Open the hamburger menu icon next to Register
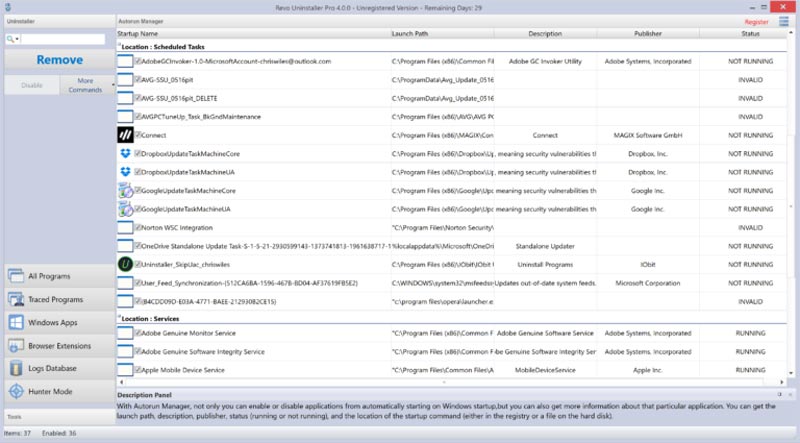The width and height of the screenshot is (800, 443). tap(784, 21)
